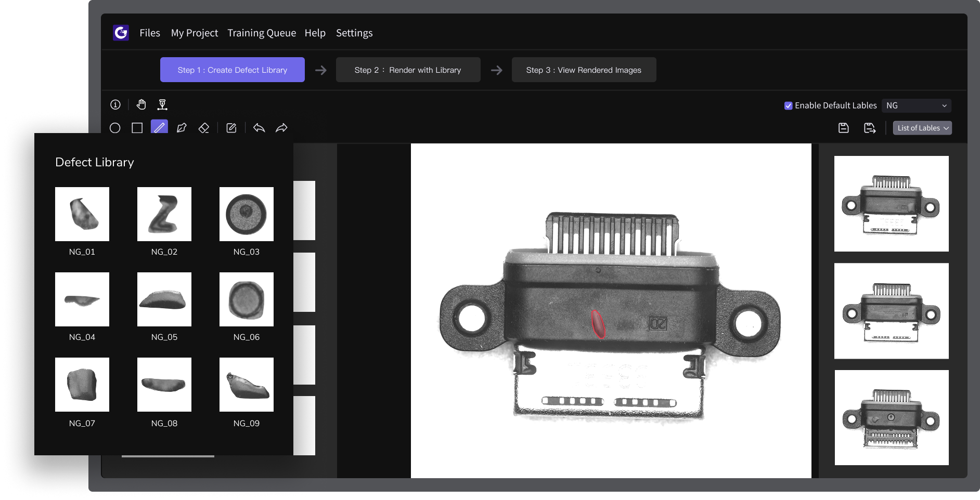Select the eraser tool
The image size is (980, 500).
(204, 128)
